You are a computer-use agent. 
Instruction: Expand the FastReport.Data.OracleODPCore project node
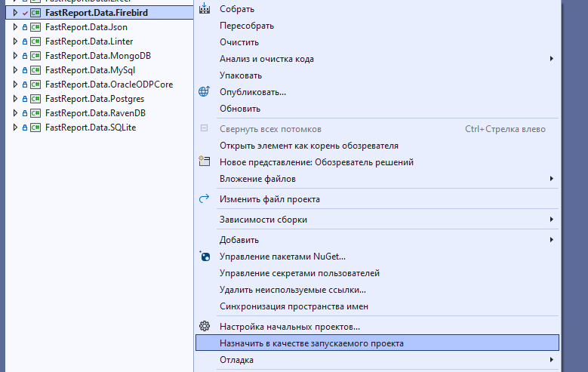coord(15,85)
